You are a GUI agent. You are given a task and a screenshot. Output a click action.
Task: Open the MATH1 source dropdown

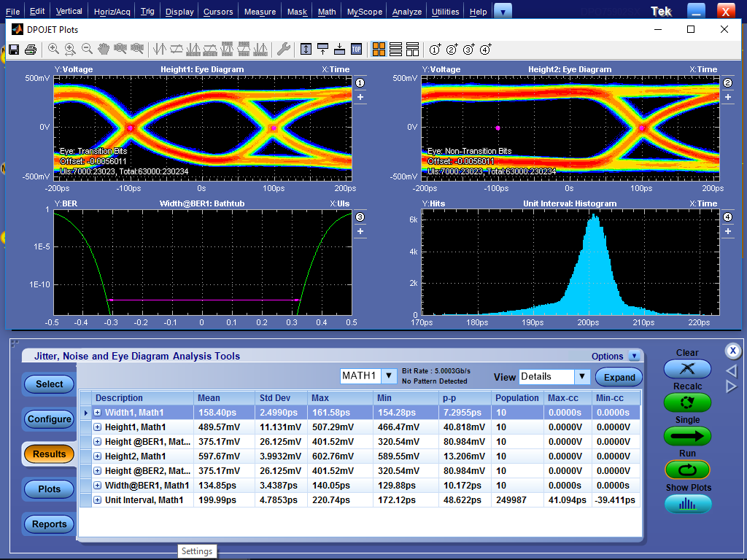pos(389,376)
